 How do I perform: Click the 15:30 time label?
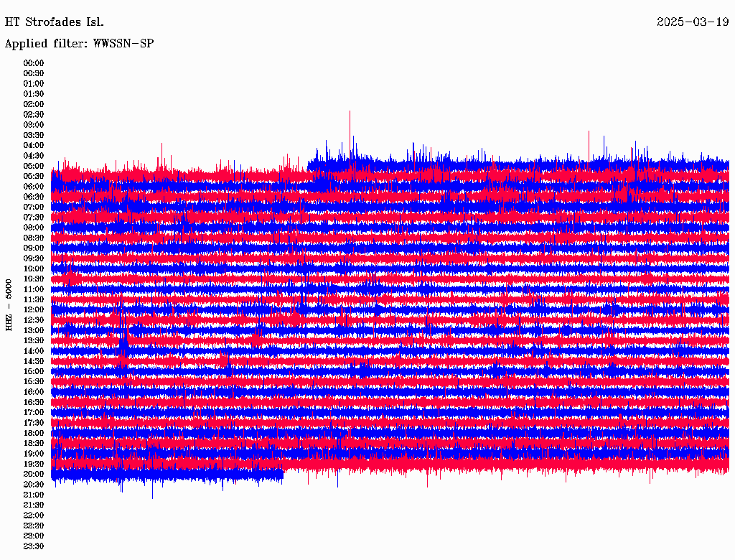pyautogui.click(x=34, y=382)
